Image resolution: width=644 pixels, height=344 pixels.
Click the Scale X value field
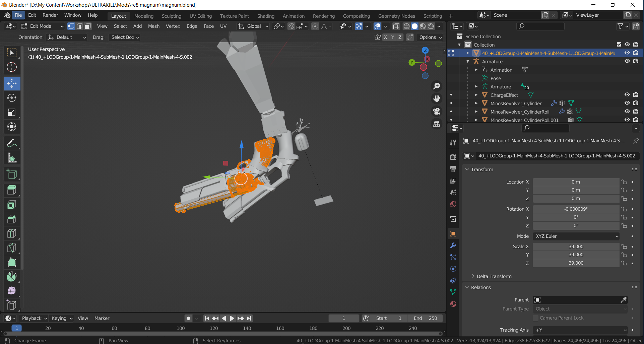(576, 247)
